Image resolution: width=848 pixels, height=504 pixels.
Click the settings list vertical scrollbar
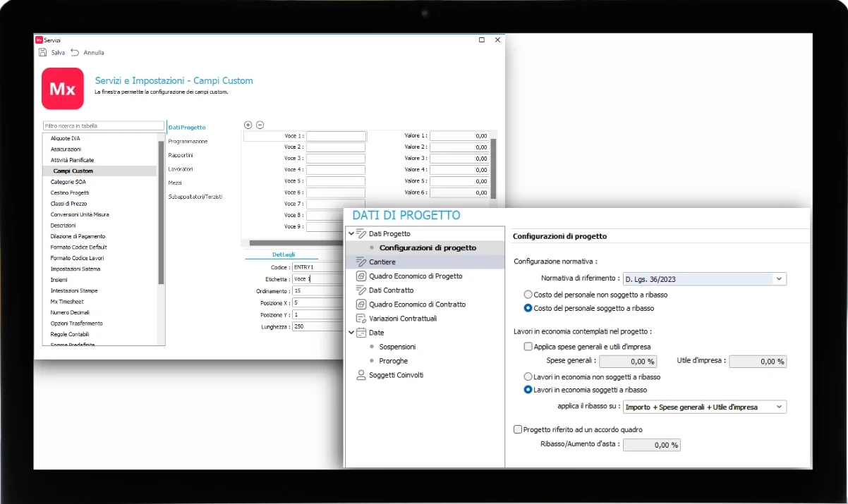[x=161, y=211]
